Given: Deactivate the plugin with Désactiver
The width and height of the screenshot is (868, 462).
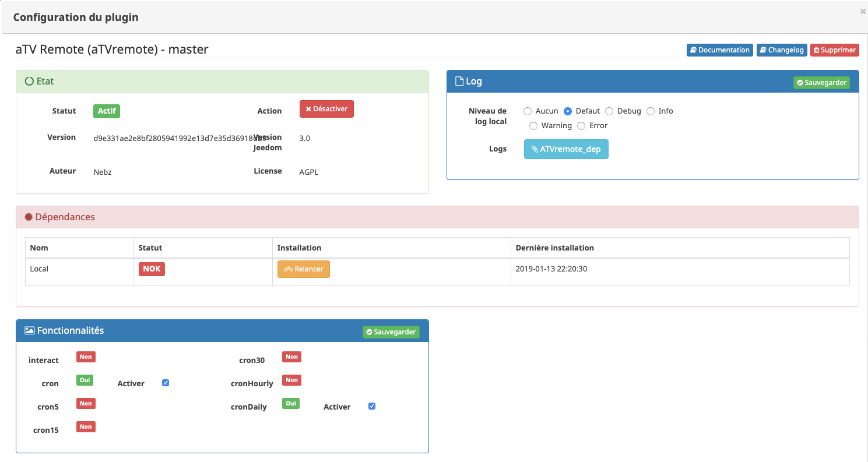Looking at the screenshot, I should click(326, 109).
